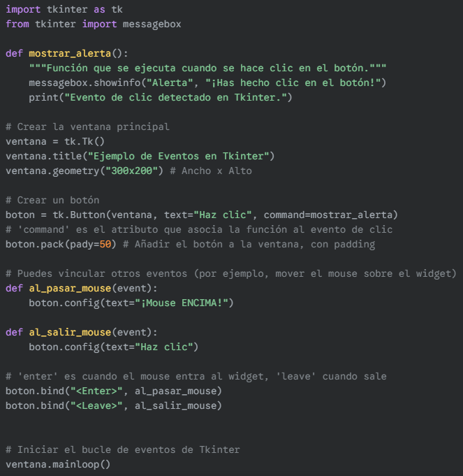
Task: Click on tk.Tk() assignment line
Action: pos(55,141)
